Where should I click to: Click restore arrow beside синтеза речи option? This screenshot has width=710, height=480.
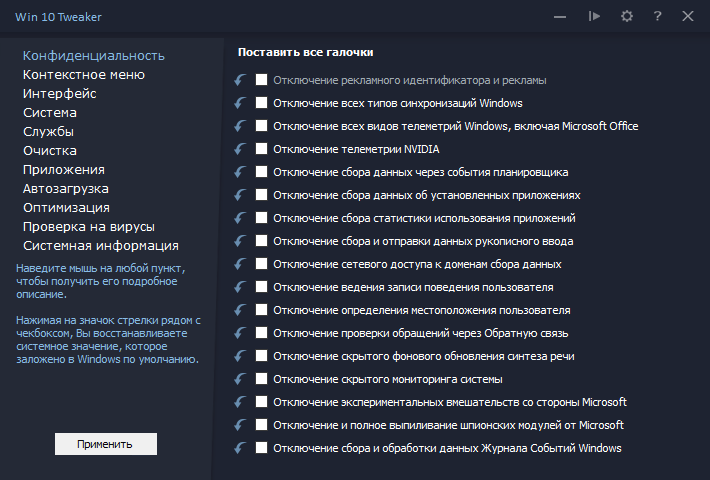click(240, 356)
